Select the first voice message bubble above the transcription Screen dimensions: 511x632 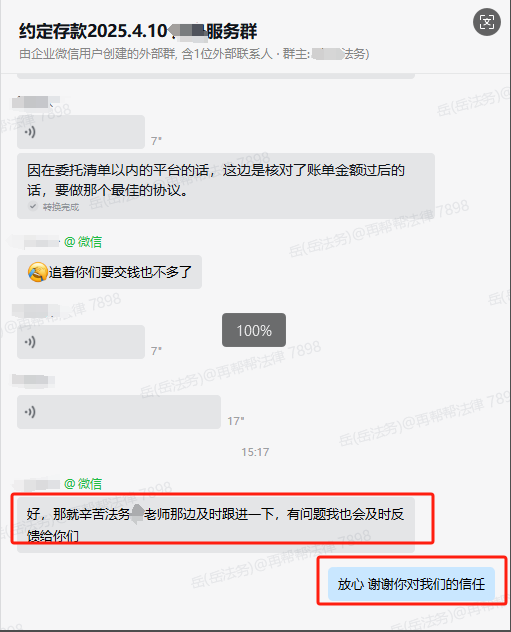(81, 132)
